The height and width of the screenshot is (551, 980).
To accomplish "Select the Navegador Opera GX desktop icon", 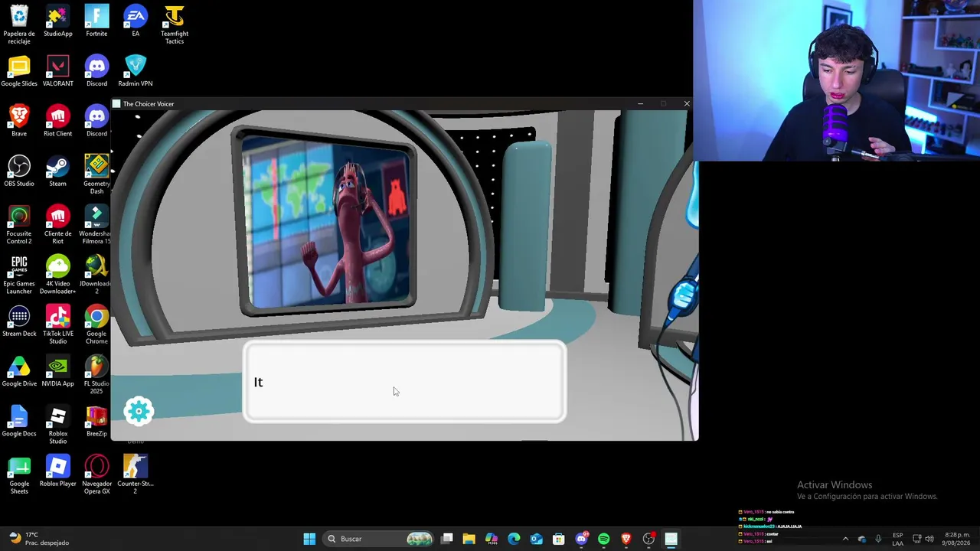I will tap(96, 474).
